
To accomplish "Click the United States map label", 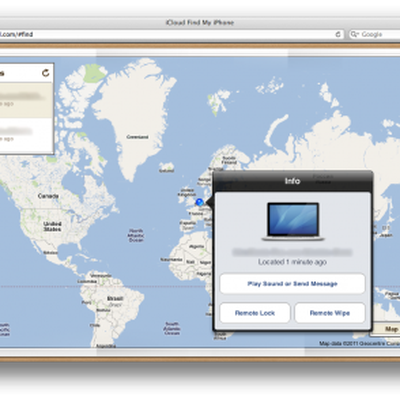I will [x=52, y=226].
